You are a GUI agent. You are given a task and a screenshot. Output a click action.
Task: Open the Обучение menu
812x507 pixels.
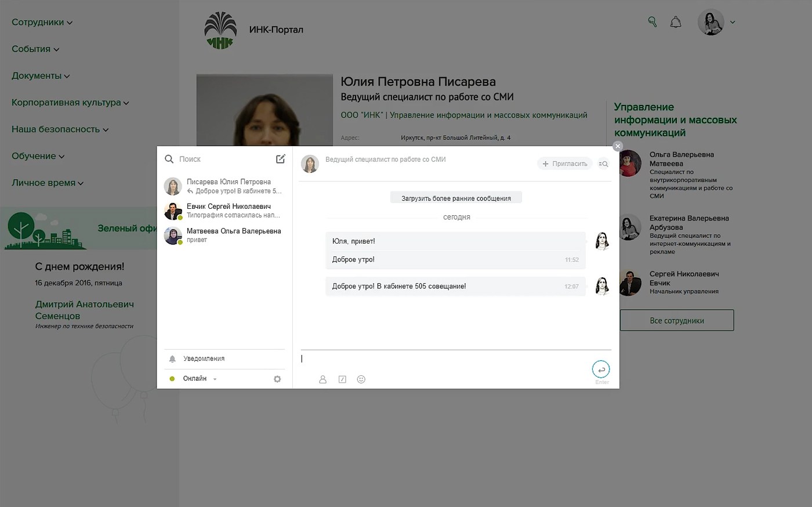[x=38, y=156]
